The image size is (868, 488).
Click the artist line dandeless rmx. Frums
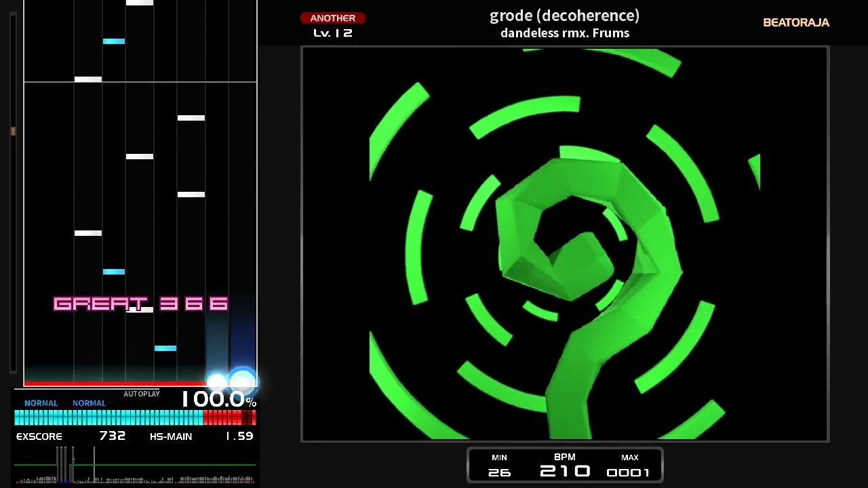pos(565,33)
